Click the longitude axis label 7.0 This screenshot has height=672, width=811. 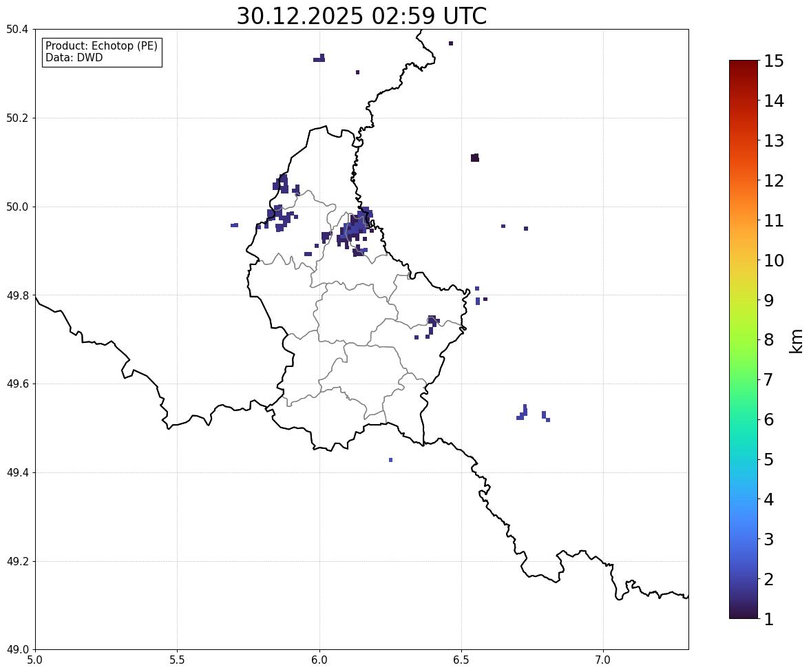pyautogui.click(x=603, y=660)
